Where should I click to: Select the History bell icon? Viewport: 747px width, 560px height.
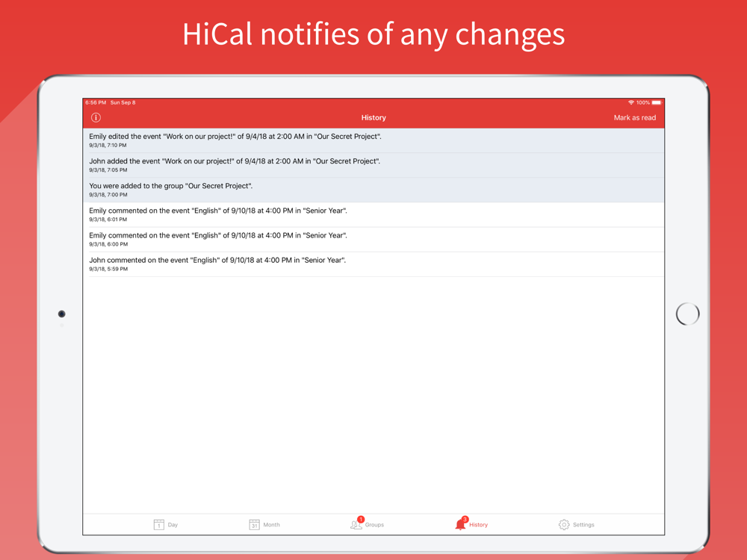tap(459, 524)
